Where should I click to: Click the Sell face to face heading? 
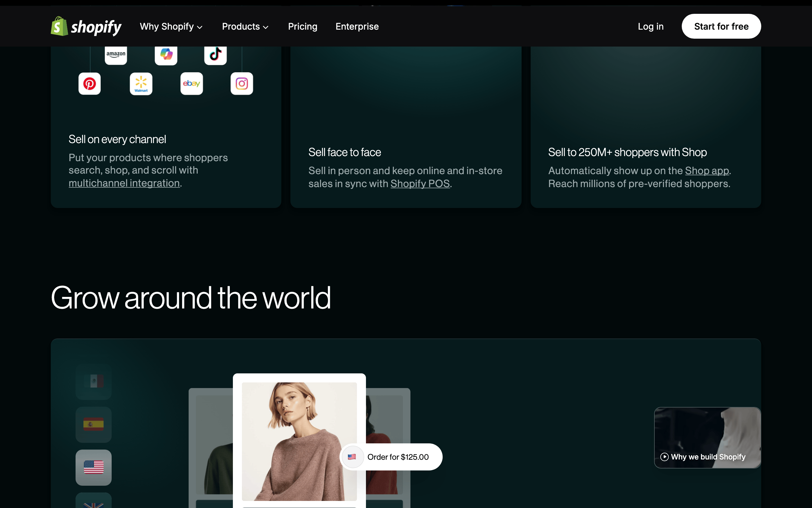[345, 152]
